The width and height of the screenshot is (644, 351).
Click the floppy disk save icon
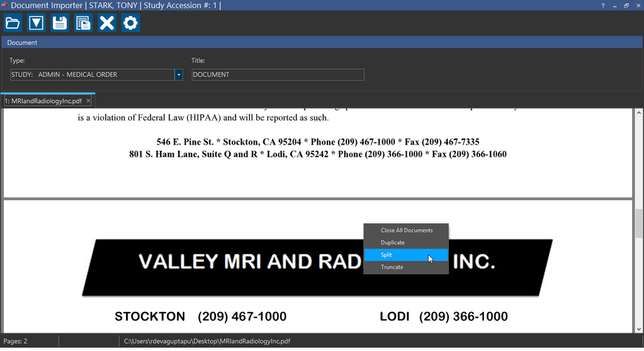pyautogui.click(x=60, y=24)
